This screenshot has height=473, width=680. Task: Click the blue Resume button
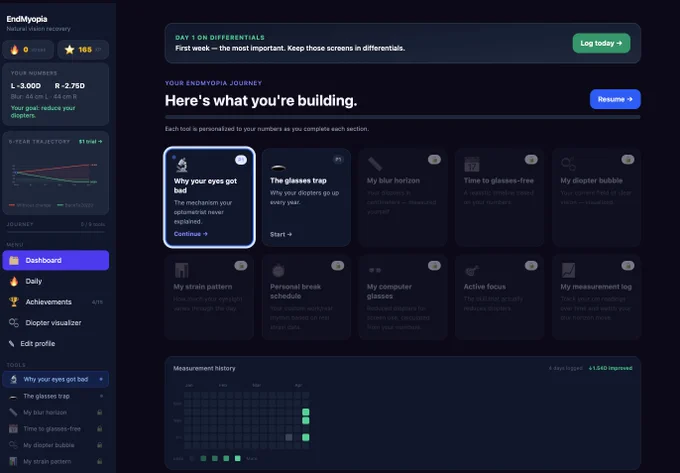pos(615,99)
